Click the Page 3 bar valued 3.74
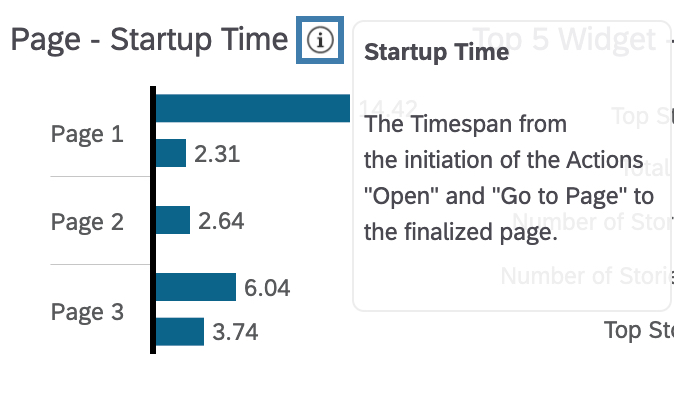The height and width of the screenshot is (398, 674). [180, 331]
